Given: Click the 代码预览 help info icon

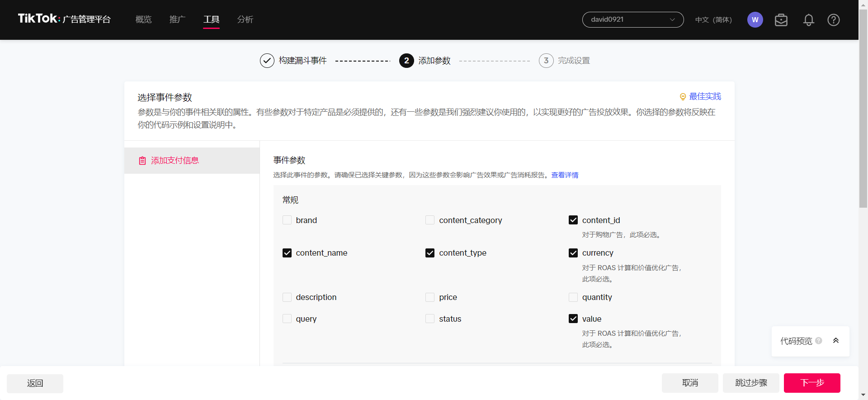Looking at the screenshot, I should tap(819, 341).
